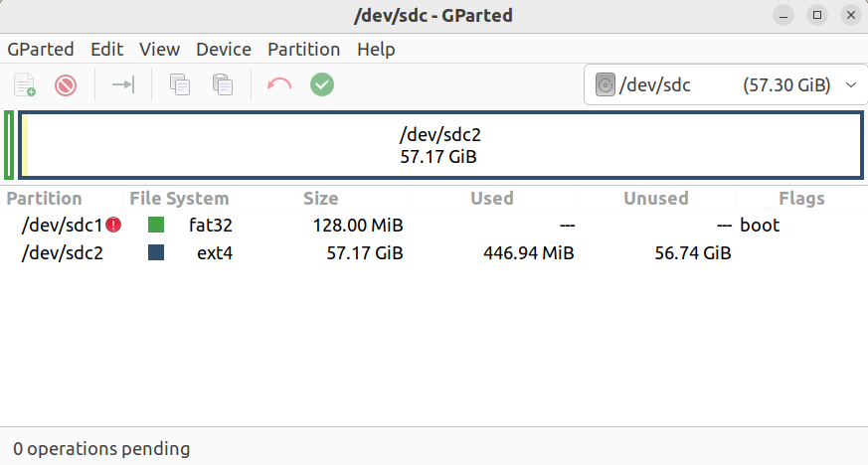Open the /dev/sdc device selector dropdown
Screen dimensions: 868x465
[726, 85]
